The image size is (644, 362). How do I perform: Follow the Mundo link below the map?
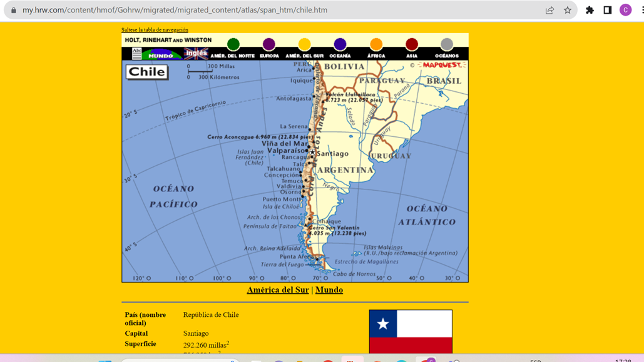point(329,289)
